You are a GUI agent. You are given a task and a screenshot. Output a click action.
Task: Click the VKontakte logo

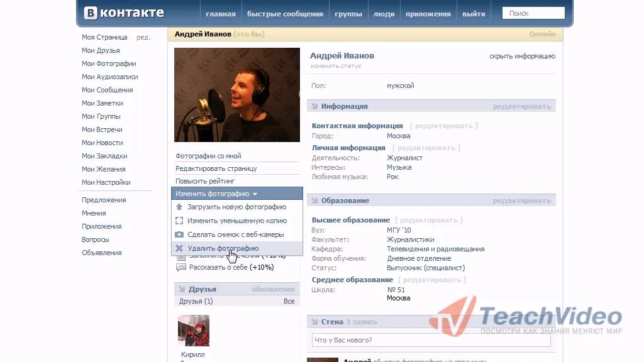(124, 13)
